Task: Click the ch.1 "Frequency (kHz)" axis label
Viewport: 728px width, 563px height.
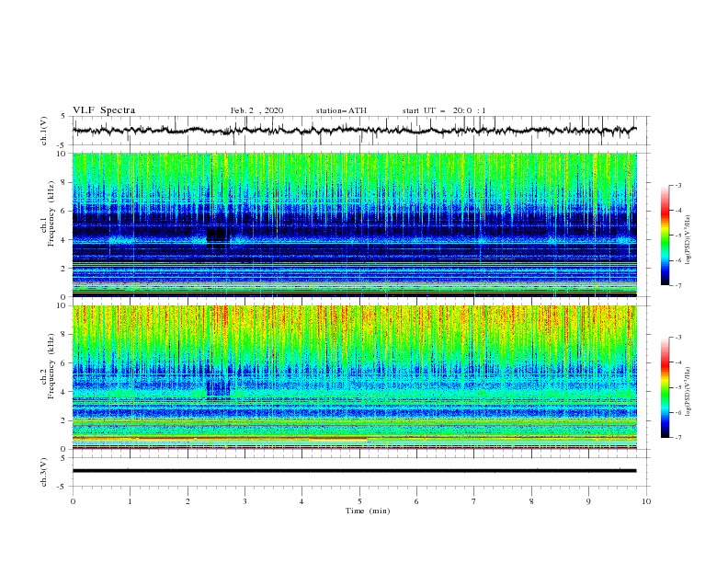Action: point(51,214)
